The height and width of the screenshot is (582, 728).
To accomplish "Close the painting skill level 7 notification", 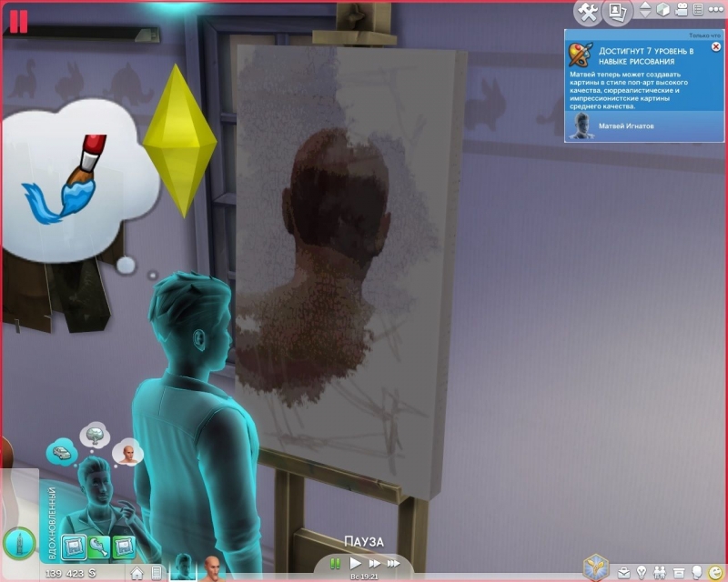I will pyautogui.click(x=716, y=46).
